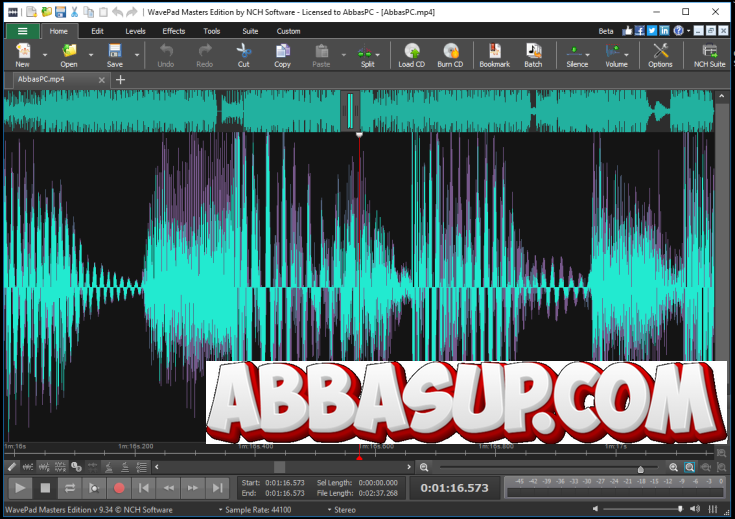Click the Save toolbar icon
This screenshot has width=735, height=519.
115,51
